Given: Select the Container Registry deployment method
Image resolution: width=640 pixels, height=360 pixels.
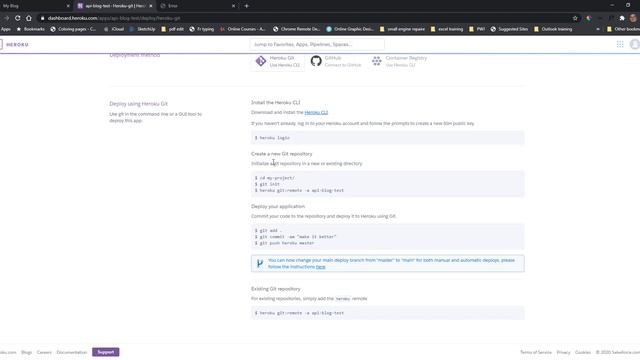Looking at the screenshot, I should tap(400, 61).
